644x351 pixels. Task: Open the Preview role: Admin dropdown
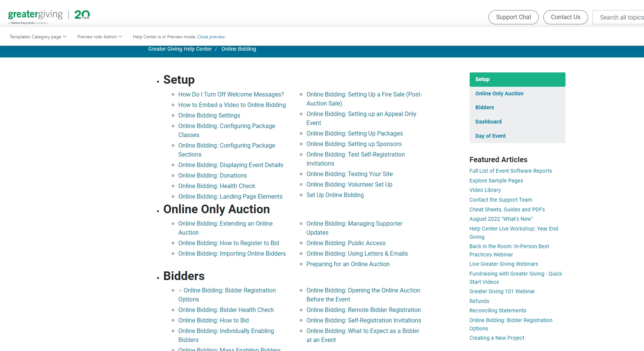(x=100, y=37)
